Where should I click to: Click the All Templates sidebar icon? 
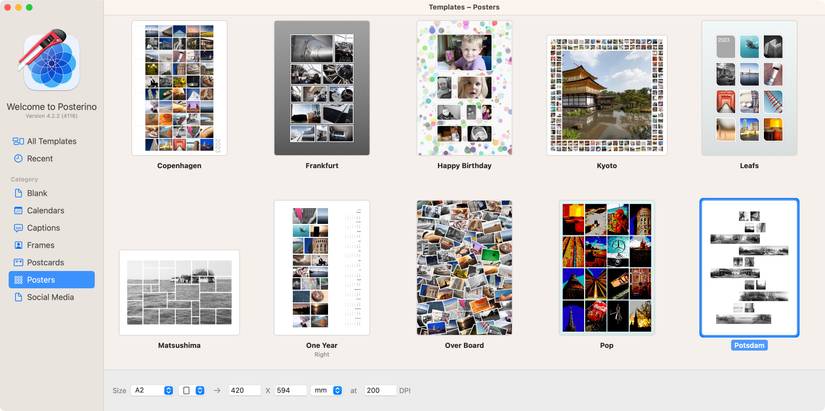point(18,141)
